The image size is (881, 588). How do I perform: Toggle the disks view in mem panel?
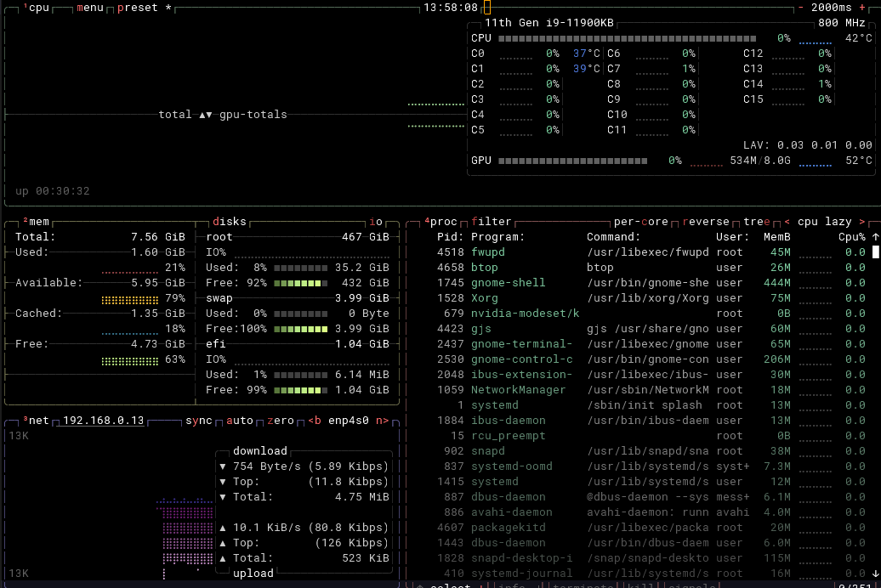click(x=230, y=222)
